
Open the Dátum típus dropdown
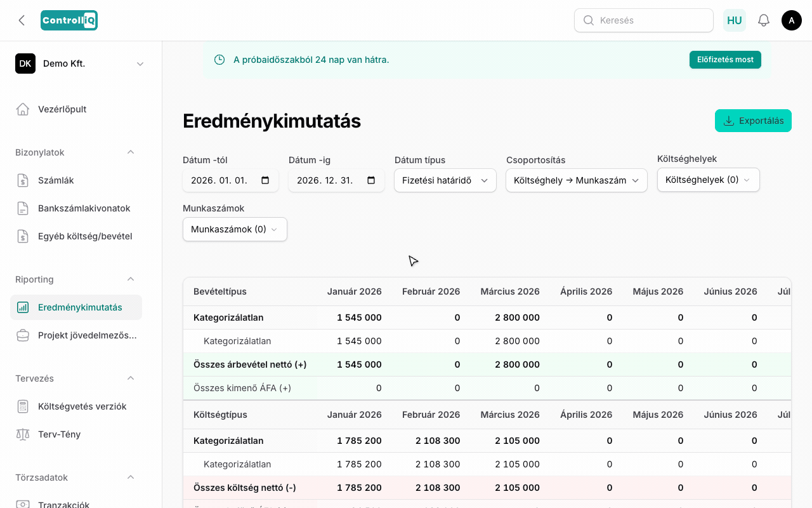[x=445, y=180]
